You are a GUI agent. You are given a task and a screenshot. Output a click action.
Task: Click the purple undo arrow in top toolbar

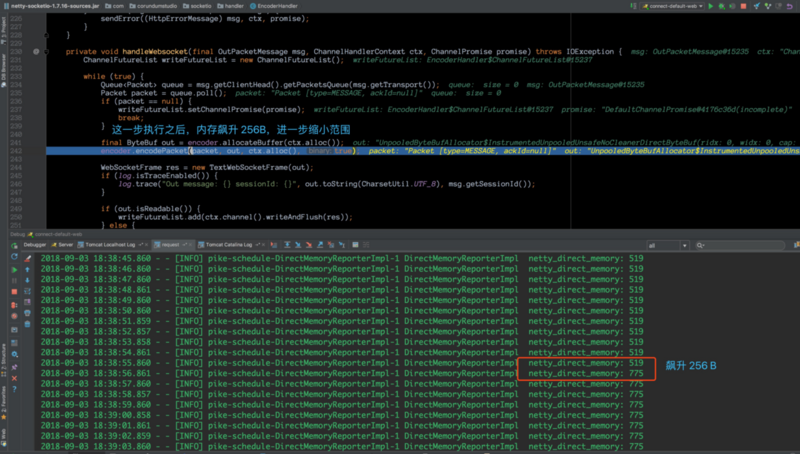789,6
